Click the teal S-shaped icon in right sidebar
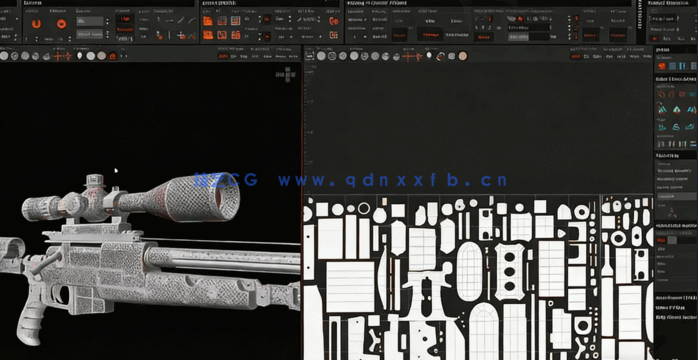698x360 pixels. pyautogui.click(x=676, y=127)
